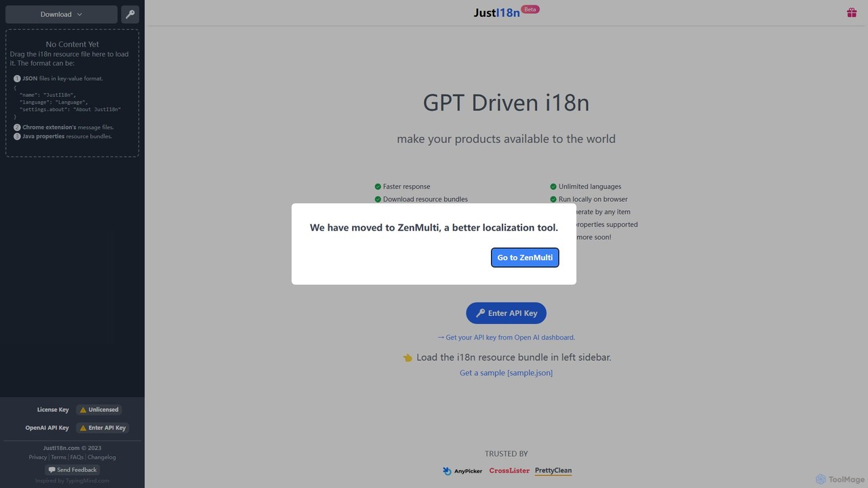
Task: Open the Changelog link
Action: pyautogui.click(x=102, y=457)
